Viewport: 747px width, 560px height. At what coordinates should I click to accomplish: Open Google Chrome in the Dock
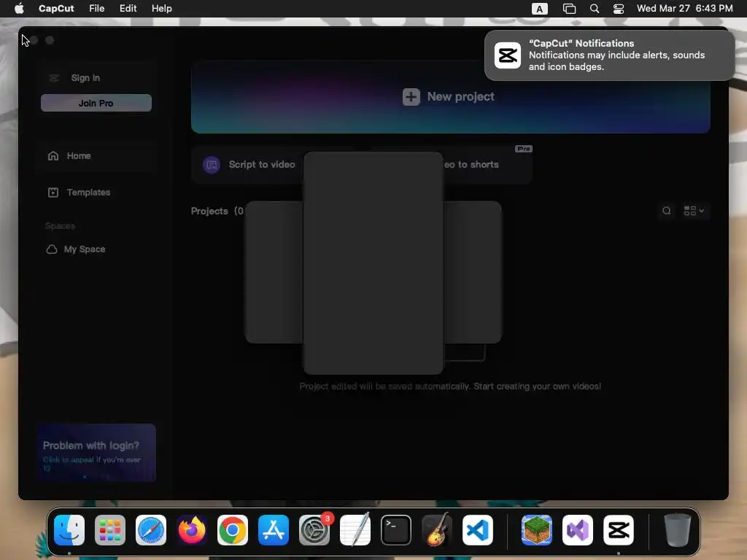(x=233, y=530)
